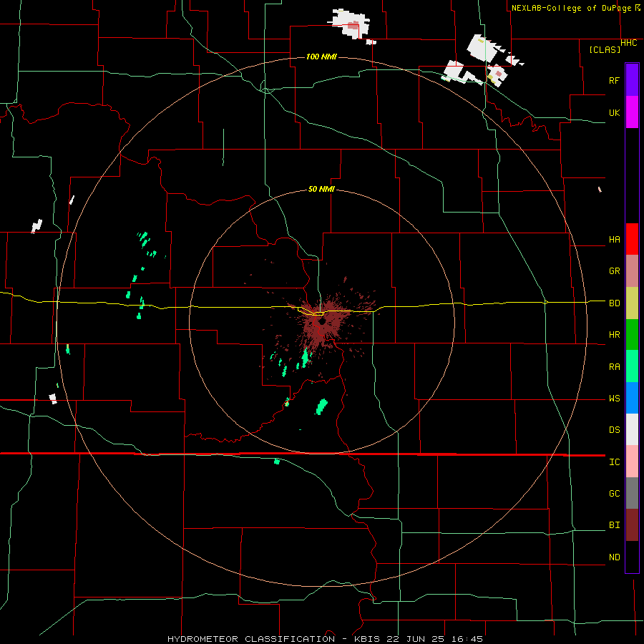
Task: Click the 'GC' legend label
Action: point(614,493)
